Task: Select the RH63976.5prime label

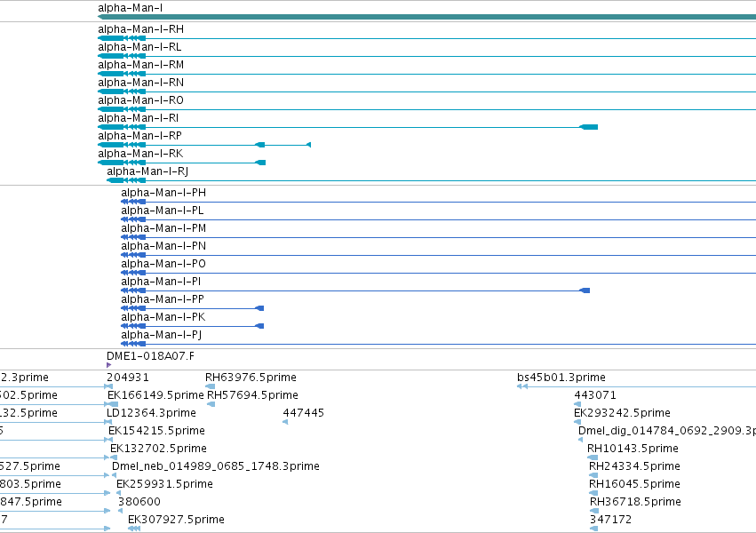Action: (251, 378)
